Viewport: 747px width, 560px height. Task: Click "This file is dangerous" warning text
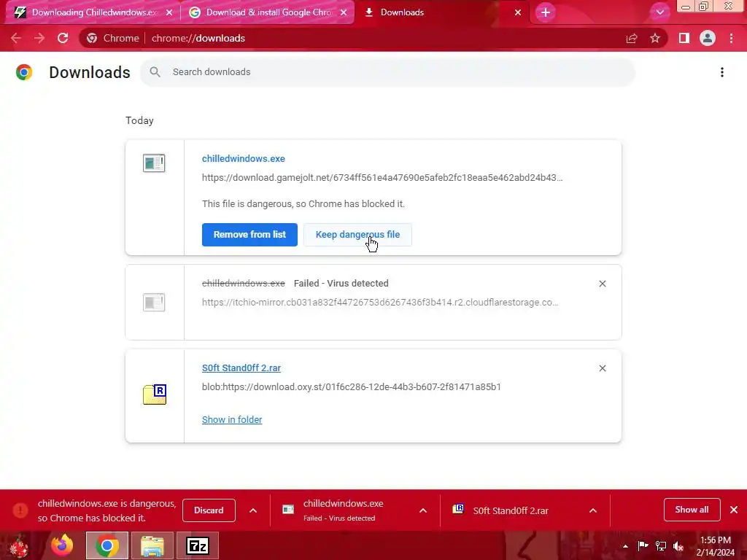pyautogui.click(x=303, y=204)
